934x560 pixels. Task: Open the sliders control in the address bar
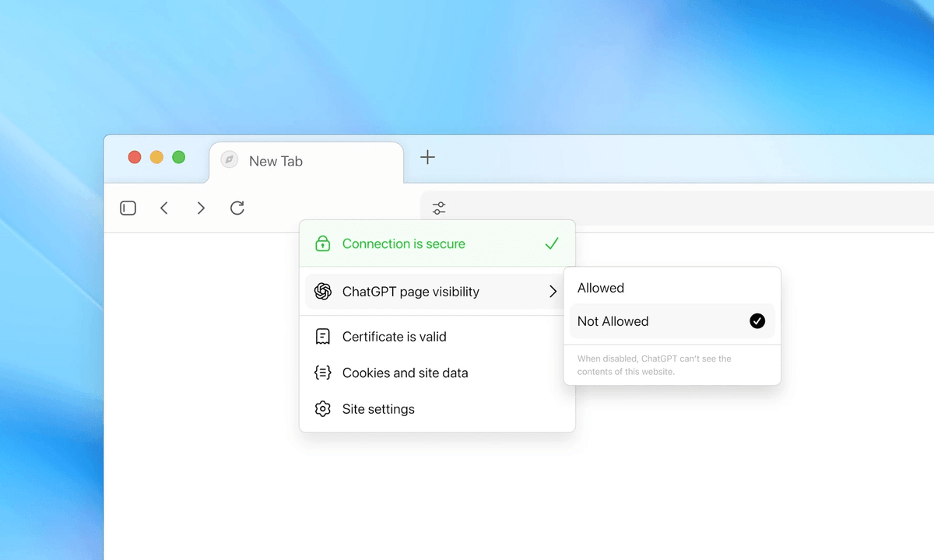point(438,208)
